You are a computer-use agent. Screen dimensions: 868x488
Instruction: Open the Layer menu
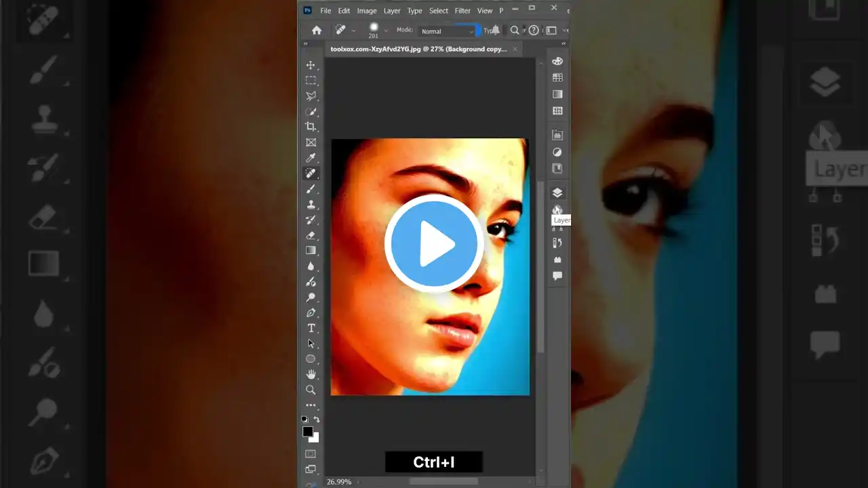coord(392,11)
